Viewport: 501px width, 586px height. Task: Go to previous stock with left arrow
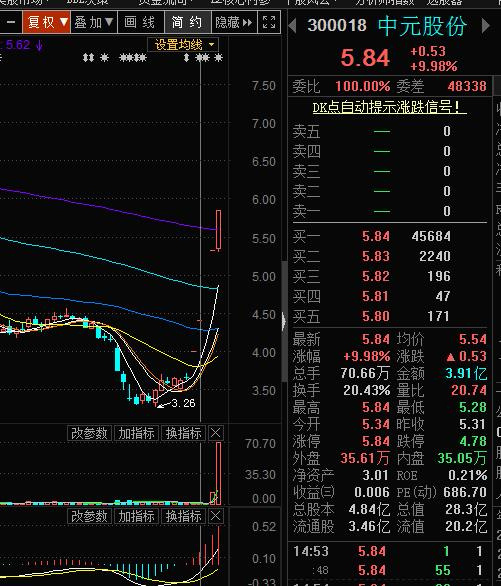[293, 26]
